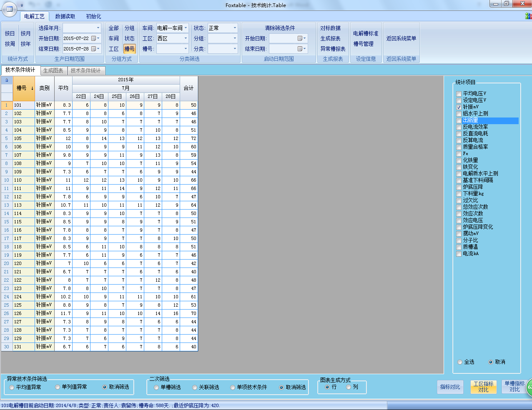Check the 平均电压V checkbox
The width and height of the screenshot is (532, 410).
click(459, 94)
